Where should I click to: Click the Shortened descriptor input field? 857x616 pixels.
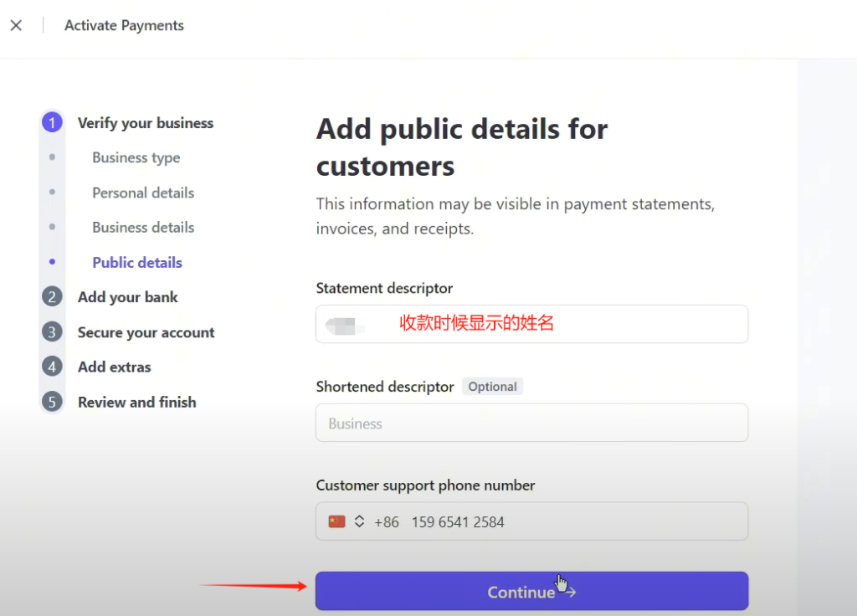531,423
